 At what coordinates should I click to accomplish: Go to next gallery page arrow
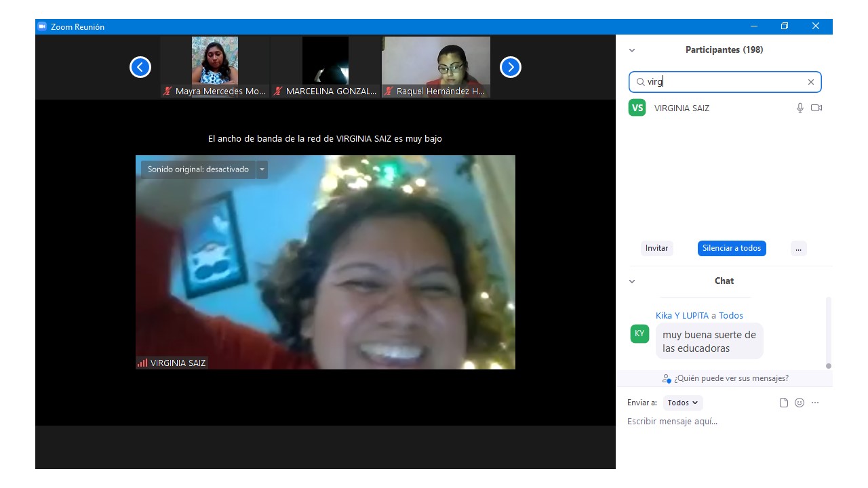coord(511,67)
